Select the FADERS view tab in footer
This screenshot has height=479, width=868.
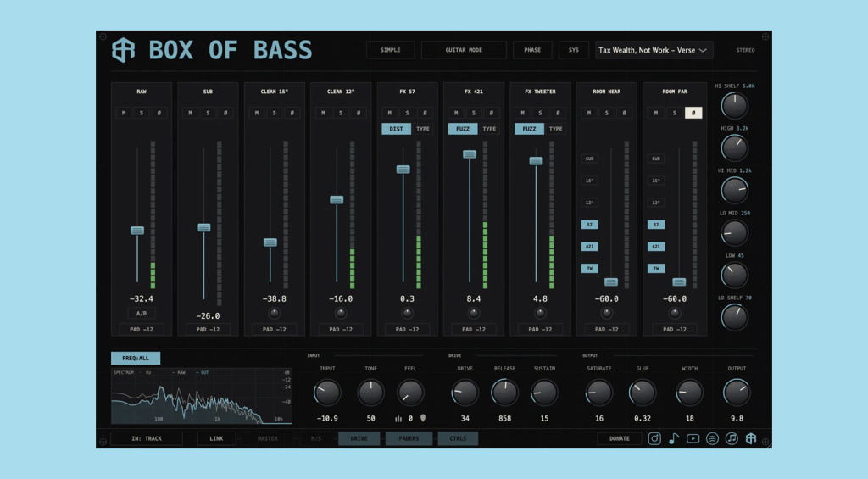coord(409,438)
